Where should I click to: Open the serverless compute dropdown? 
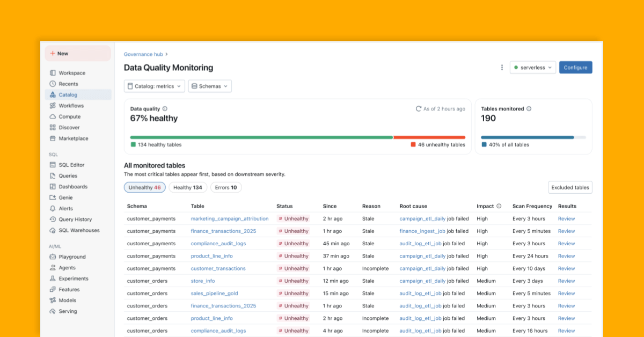tap(532, 68)
